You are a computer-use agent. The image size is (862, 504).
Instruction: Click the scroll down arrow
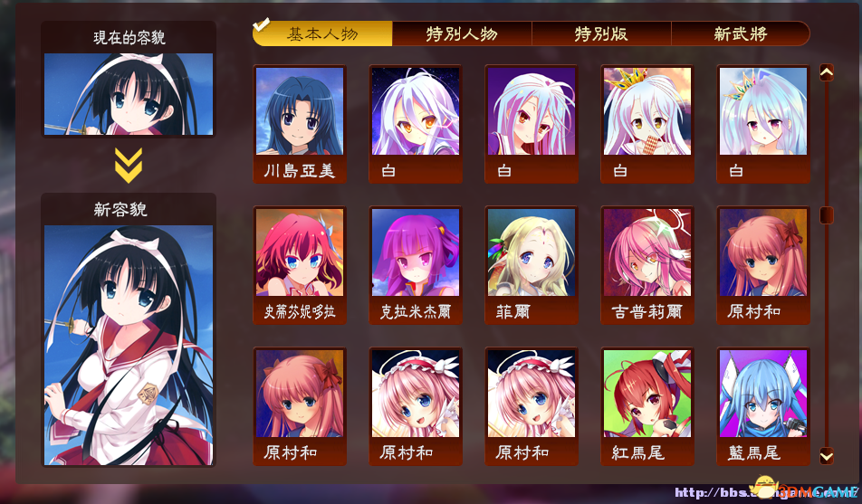point(827,455)
